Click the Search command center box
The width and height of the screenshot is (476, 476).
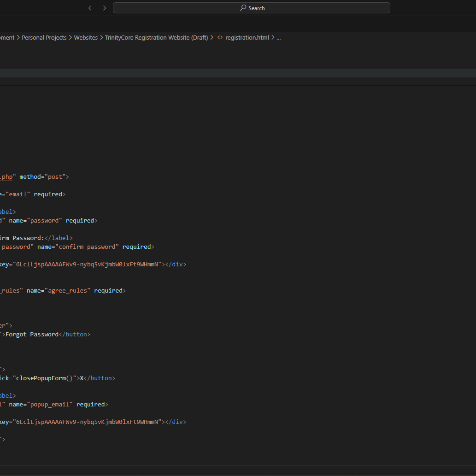pos(252,8)
